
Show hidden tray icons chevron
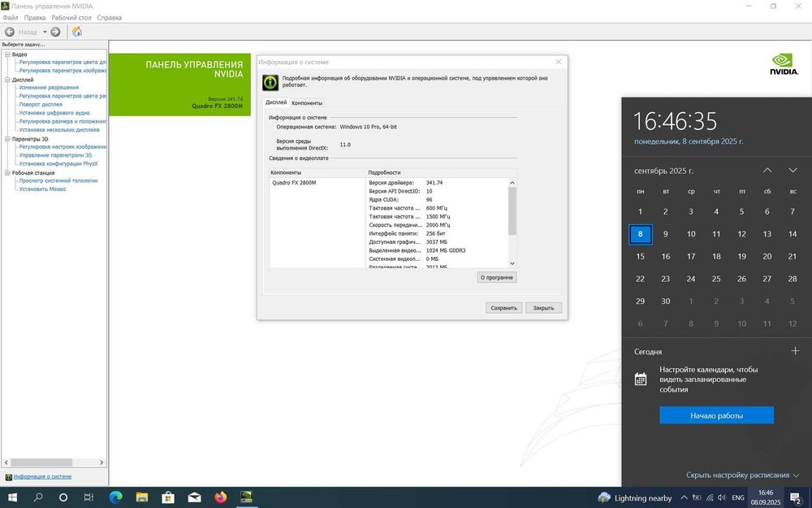(x=684, y=497)
